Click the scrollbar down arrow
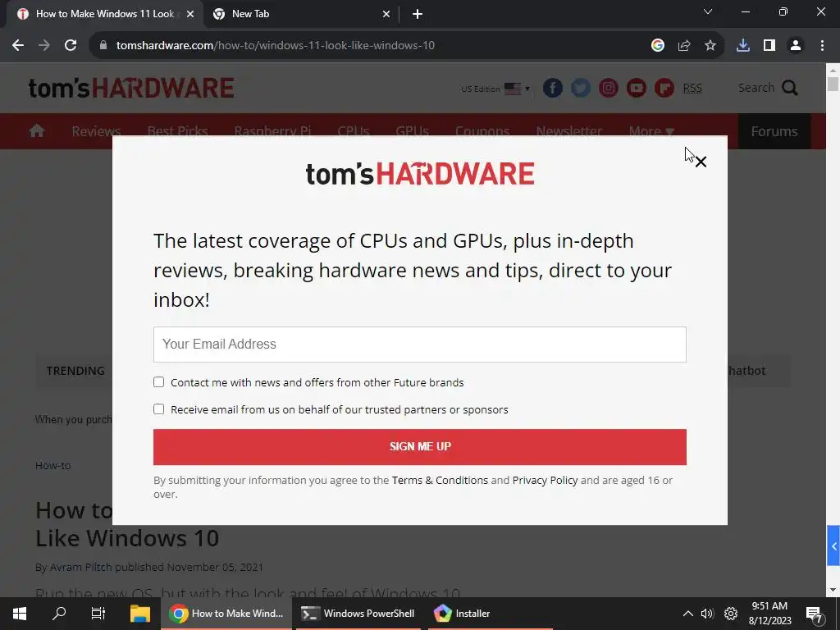This screenshot has height=630, width=840. point(833,590)
